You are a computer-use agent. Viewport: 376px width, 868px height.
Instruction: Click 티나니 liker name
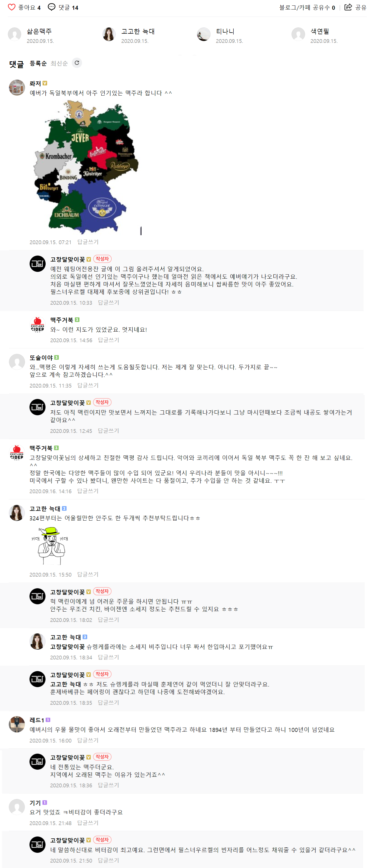[225, 31]
